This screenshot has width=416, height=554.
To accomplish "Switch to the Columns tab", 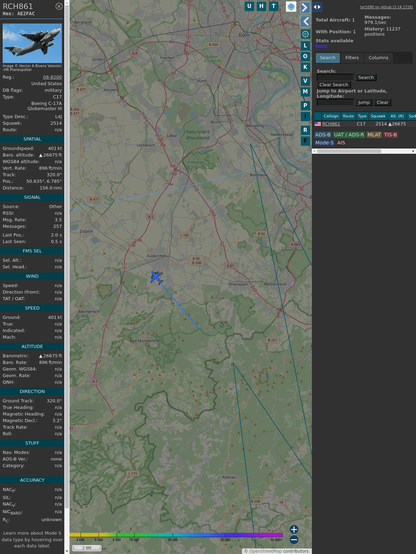I will (378, 58).
